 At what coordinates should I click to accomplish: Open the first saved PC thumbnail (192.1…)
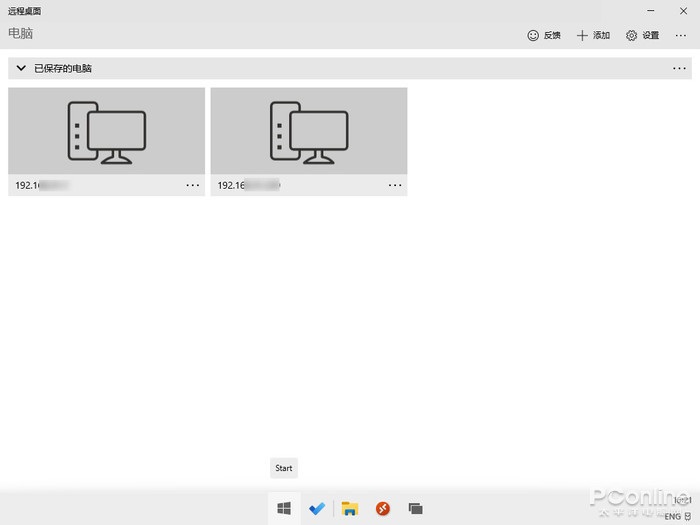click(106, 131)
